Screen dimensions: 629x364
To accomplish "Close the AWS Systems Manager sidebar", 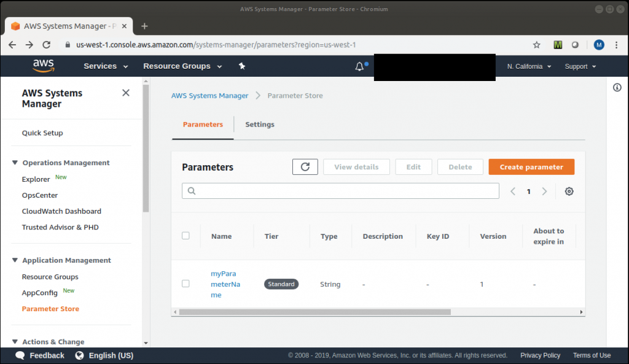I will point(126,93).
